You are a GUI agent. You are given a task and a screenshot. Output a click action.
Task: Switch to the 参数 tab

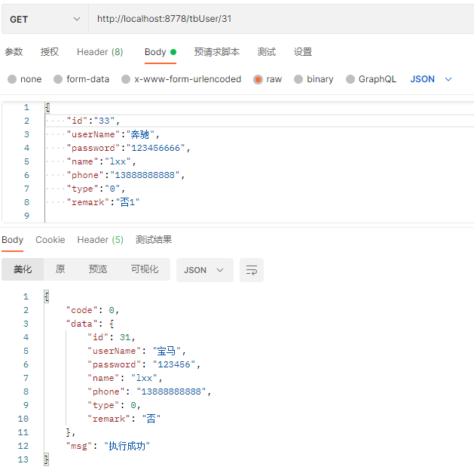[x=14, y=52]
